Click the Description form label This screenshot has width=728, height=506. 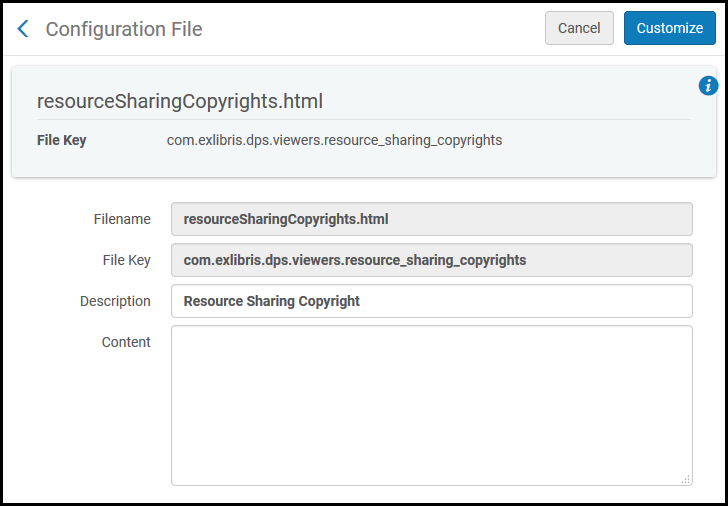coord(115,301)
